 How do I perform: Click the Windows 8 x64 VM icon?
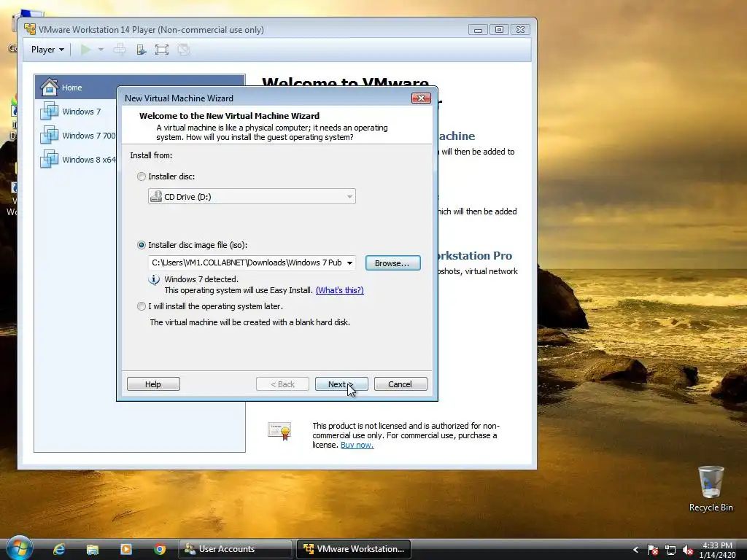(49, 159)
